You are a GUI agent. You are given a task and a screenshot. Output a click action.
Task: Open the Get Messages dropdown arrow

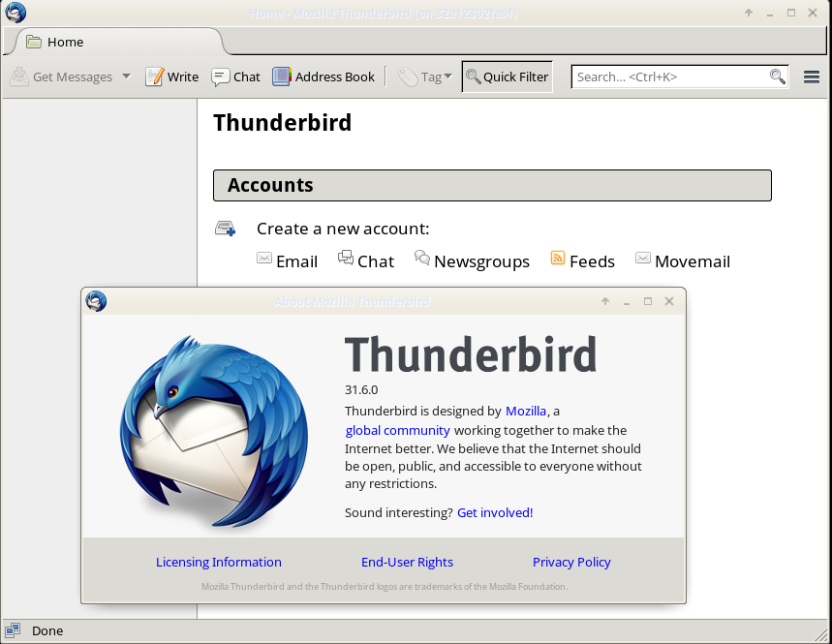click(x=125, y=76)
